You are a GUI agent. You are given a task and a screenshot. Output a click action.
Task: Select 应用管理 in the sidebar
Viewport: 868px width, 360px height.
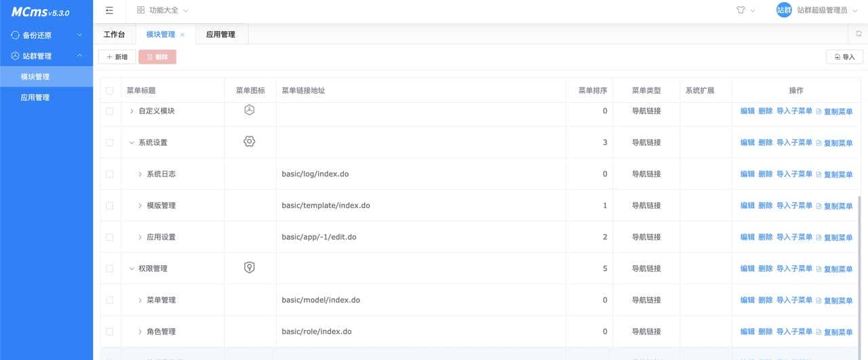[46, 98]
